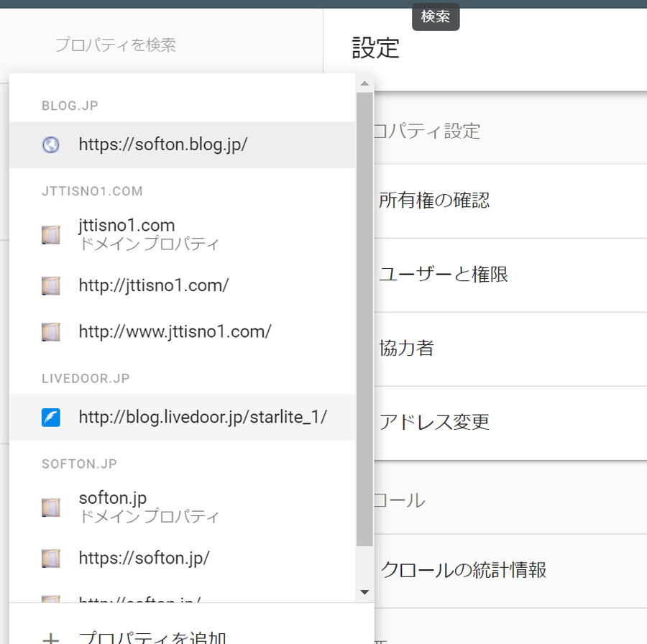
Task: Open クロールの統計情報 settings row
Action: coord(510,571)
